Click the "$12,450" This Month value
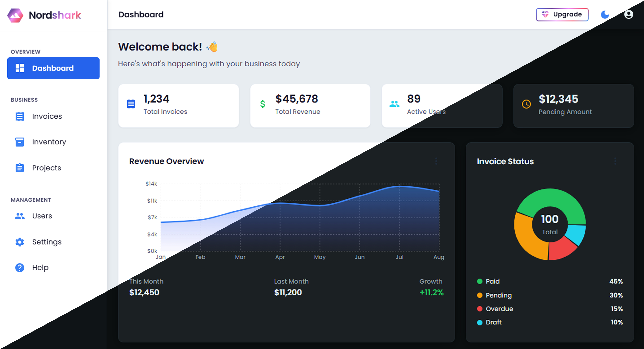 pyautogui.click(x=144, y=292)
